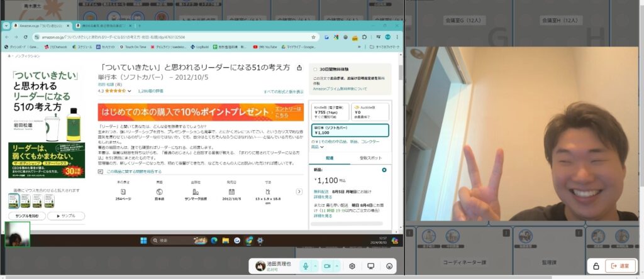644x279 pixels.
Task: Select the second book cover thumbnail
Action: tap(25, 201)
